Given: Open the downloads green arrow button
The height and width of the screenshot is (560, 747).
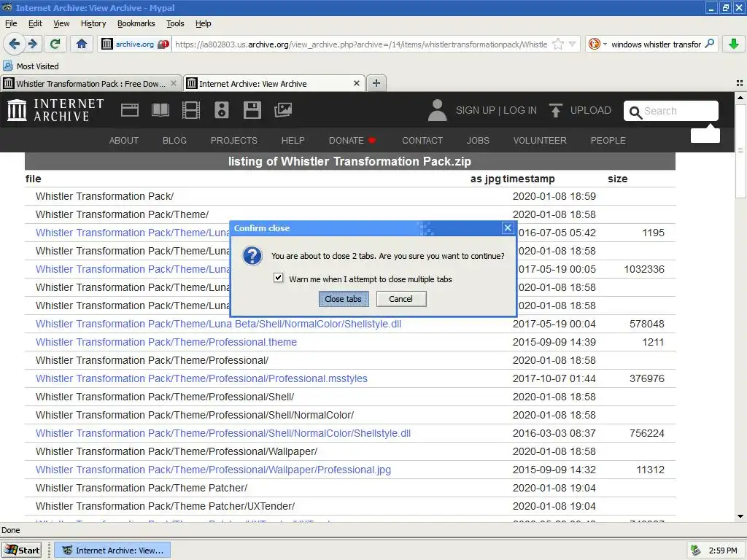Looking at the screenshot, I should [x=734, y=44].
